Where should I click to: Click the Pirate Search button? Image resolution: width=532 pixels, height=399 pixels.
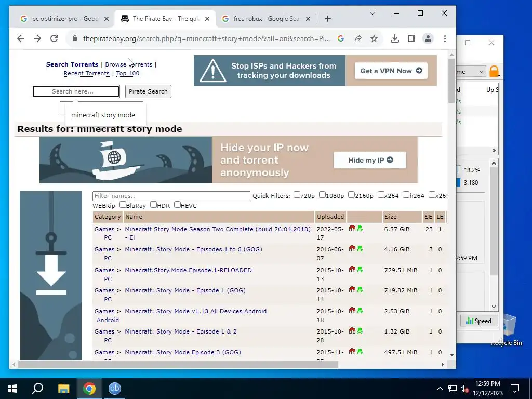pyautogui.click(x=148, y=91)
